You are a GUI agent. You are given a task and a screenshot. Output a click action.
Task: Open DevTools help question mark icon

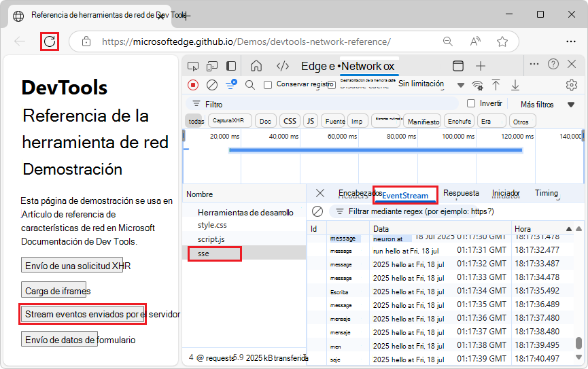553,64
